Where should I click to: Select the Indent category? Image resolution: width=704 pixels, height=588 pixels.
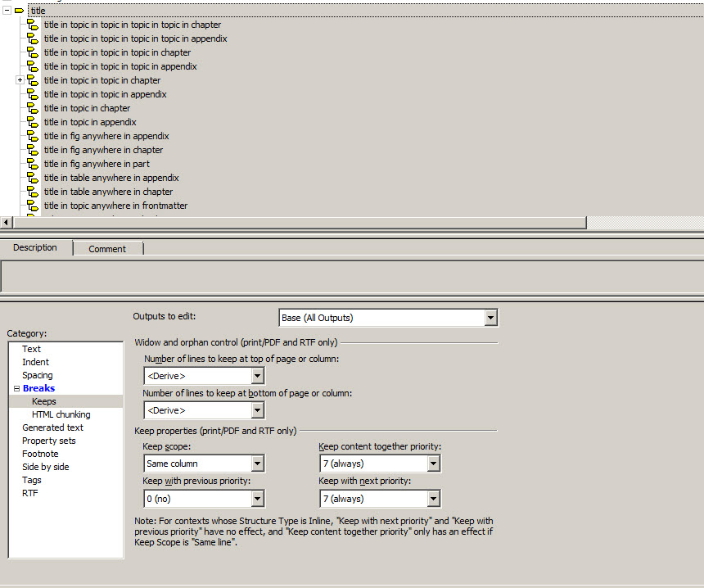point(35,362)
